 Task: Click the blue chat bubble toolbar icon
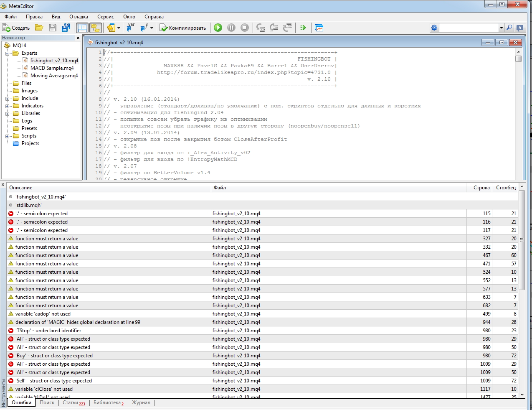(520, 28)
